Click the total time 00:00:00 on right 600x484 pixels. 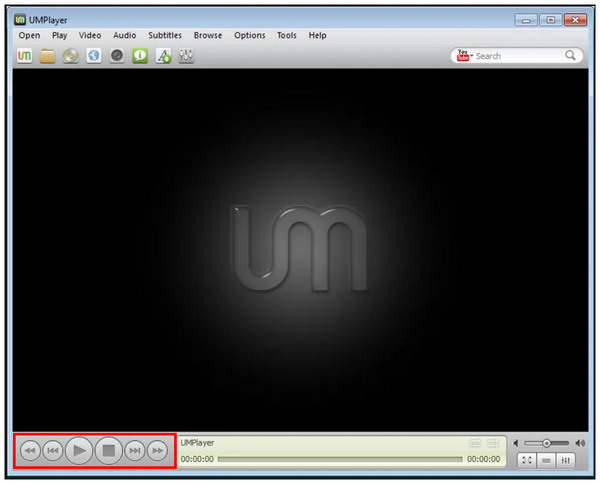coord(483,459)
